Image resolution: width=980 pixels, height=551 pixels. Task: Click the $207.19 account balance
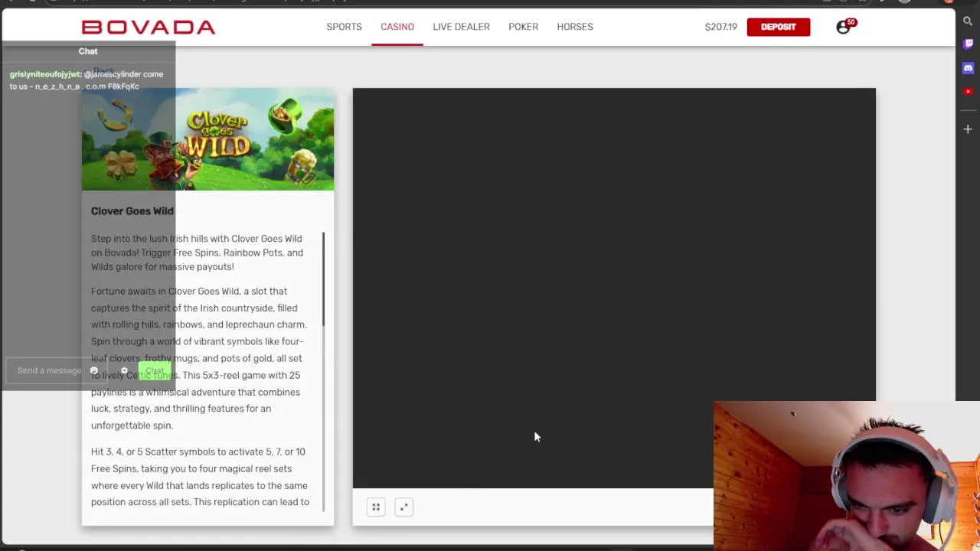click(720, 27)
